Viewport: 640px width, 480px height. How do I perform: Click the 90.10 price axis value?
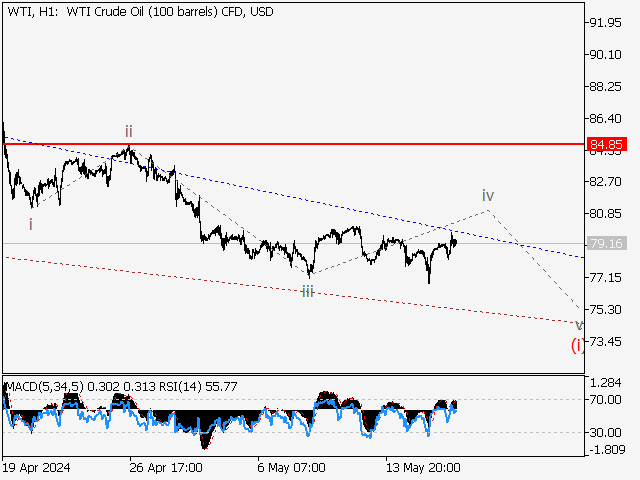(x=606, y=55)
